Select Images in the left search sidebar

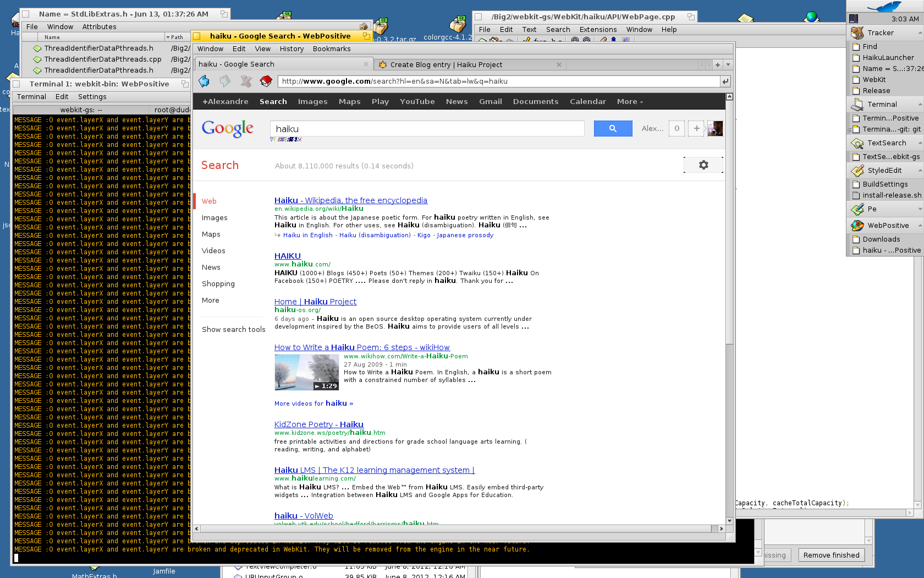tap(215, 218)
